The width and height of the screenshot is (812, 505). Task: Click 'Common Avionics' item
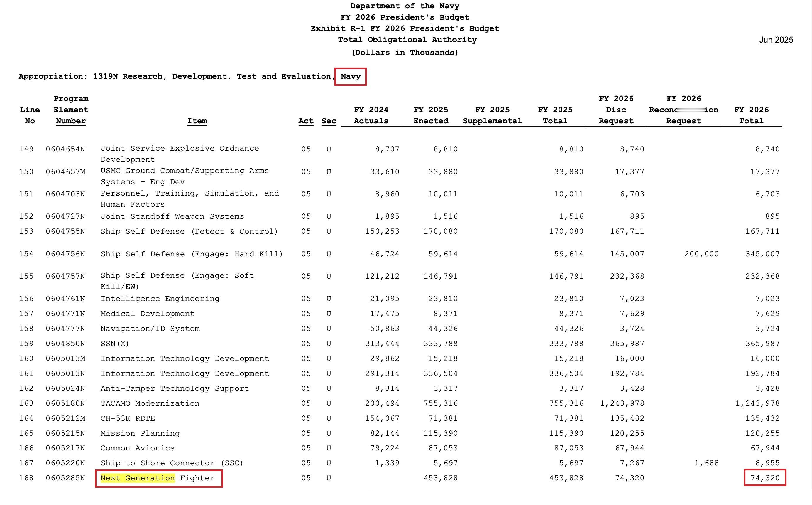tap(138, 448)
